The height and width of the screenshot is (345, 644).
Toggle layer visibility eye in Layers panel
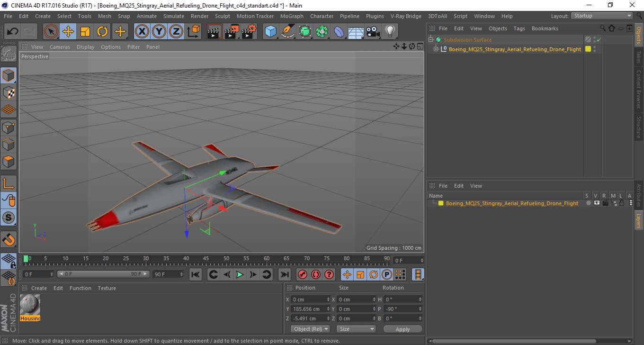(x=597, y=203)
